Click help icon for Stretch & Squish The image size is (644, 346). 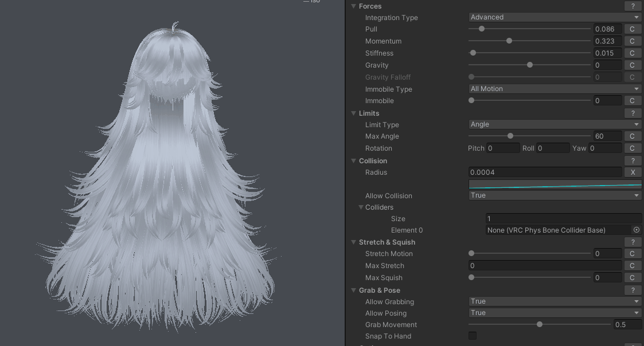click(x=632, y=242)
